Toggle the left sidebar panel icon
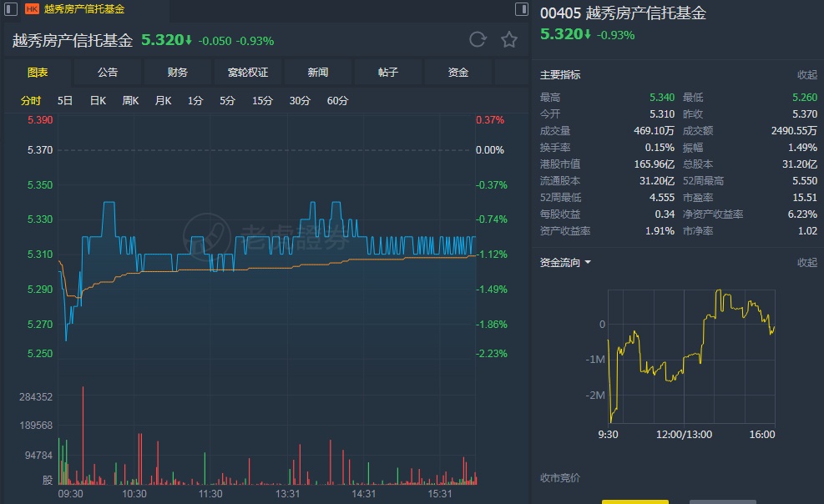This screenshot has width=824, height=504. pyautogui.click(x=11, y=9)
